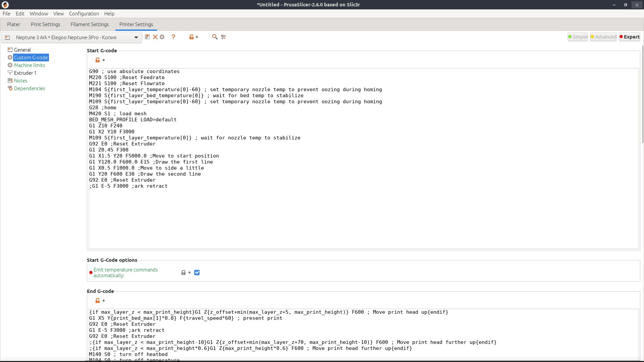644x362 pixels.
Task: Delete preset with the orange X icon
Action: [155, 37]
